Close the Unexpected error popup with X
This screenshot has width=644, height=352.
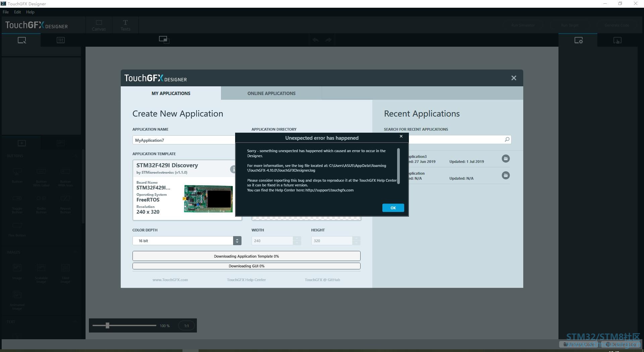click(x=401, y=136)
